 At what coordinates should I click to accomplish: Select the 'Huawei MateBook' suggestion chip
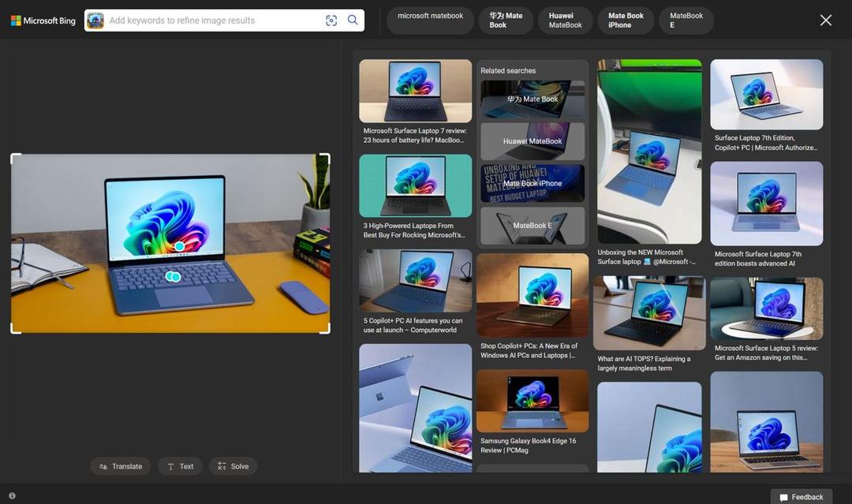click(x=565, y=21)
